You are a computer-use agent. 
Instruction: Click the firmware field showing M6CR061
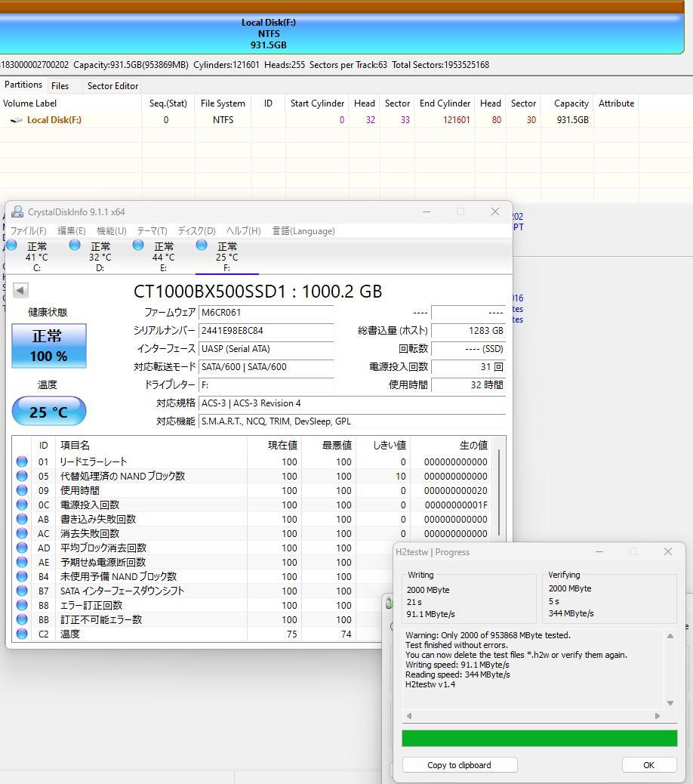point(266,313)
